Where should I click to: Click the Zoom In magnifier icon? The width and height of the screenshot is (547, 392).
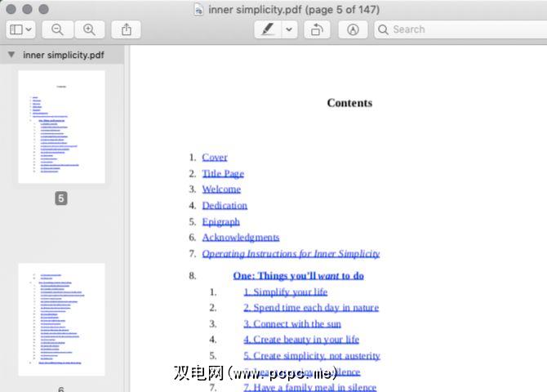click(89, 29)
